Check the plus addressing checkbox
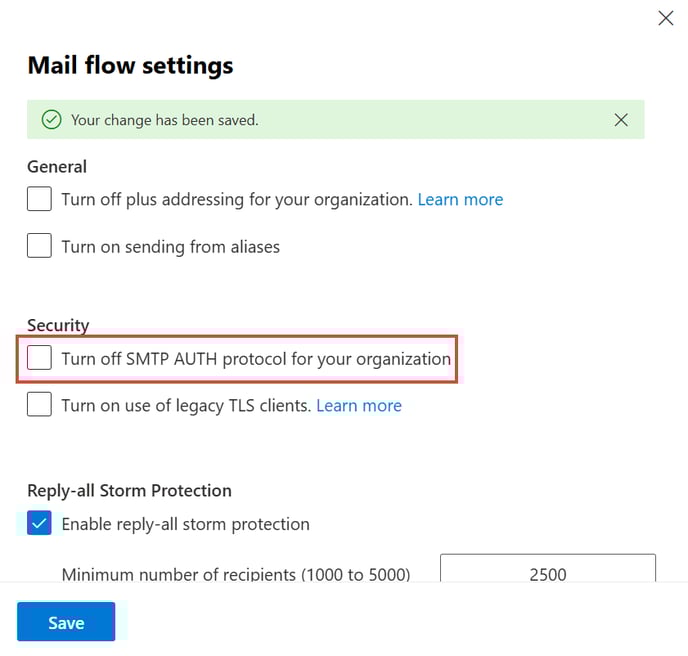The height and width of the screenshot is (656, 688). tap(39, 199)
